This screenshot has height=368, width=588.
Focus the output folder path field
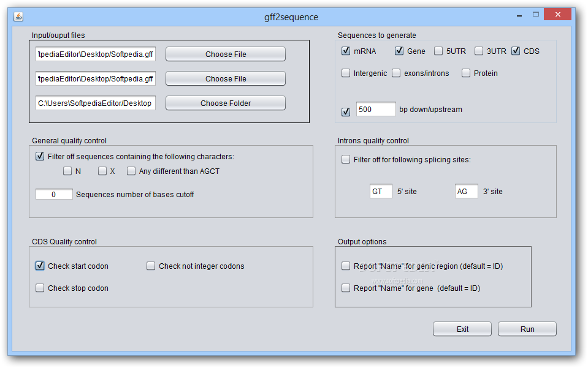pos(96,103)
